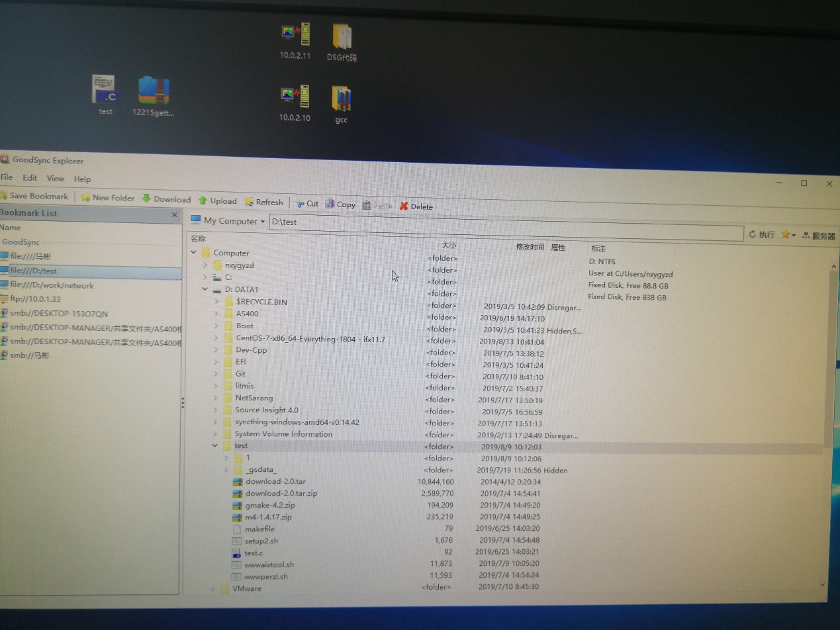Image resolution: width=840 pixels, height=630 pixels.
Task: Click the 属性 column header
Action: point(558,247)
